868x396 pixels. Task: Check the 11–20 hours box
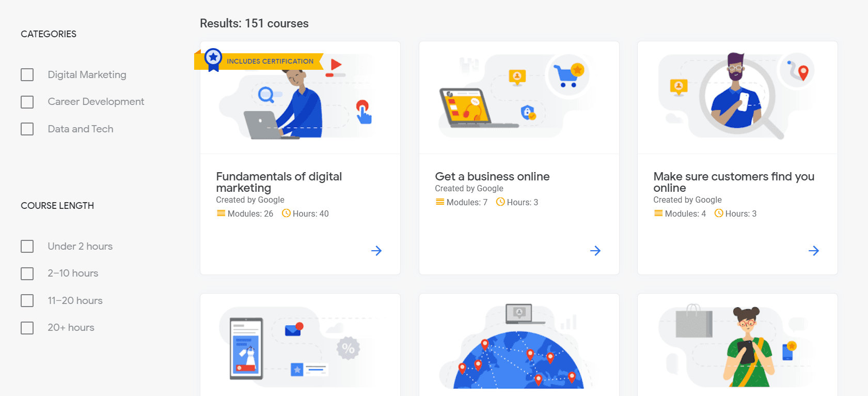[27, 300]
